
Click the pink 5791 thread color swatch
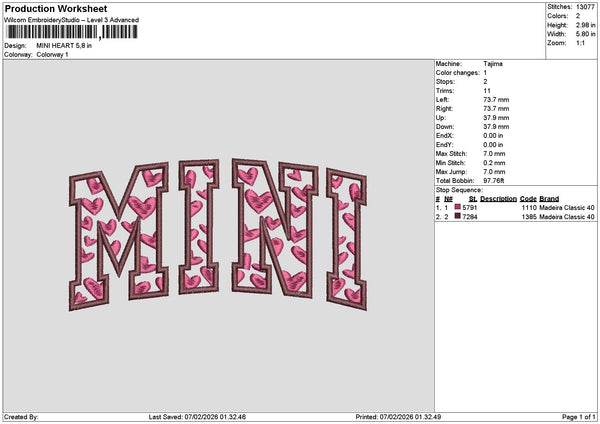pos(457,207)
